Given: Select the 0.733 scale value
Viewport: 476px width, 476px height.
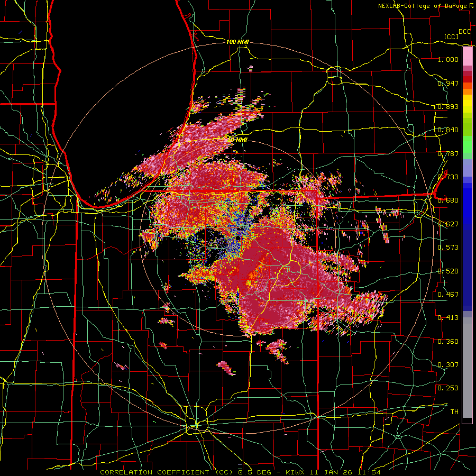Looking at the screenshot, I should tap(448, 177).
